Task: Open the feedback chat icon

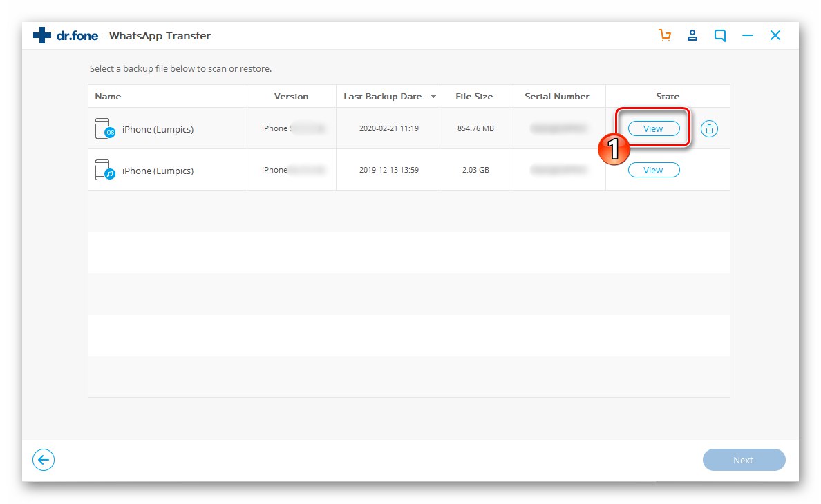Action: click(720, 35)
